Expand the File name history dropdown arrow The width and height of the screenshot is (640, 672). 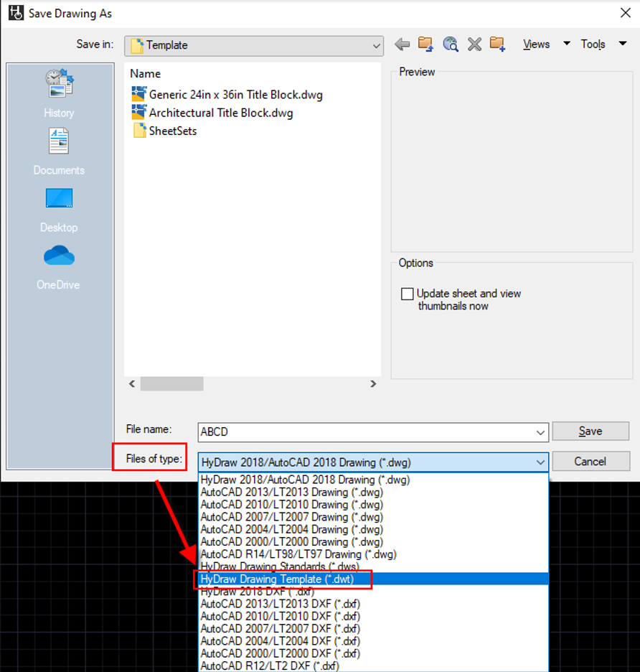click(x=540, y=432)
